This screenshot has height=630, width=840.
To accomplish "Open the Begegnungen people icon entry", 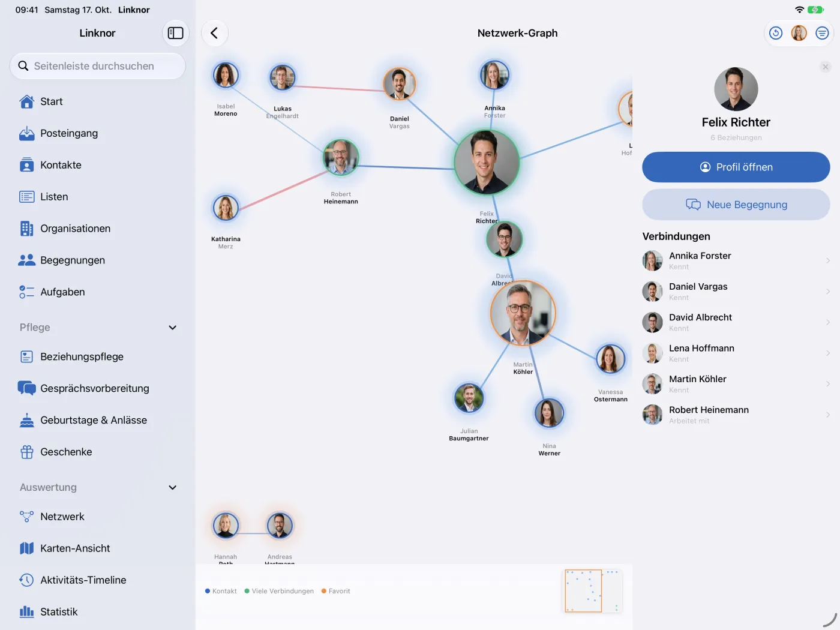I will pos(98,260).
